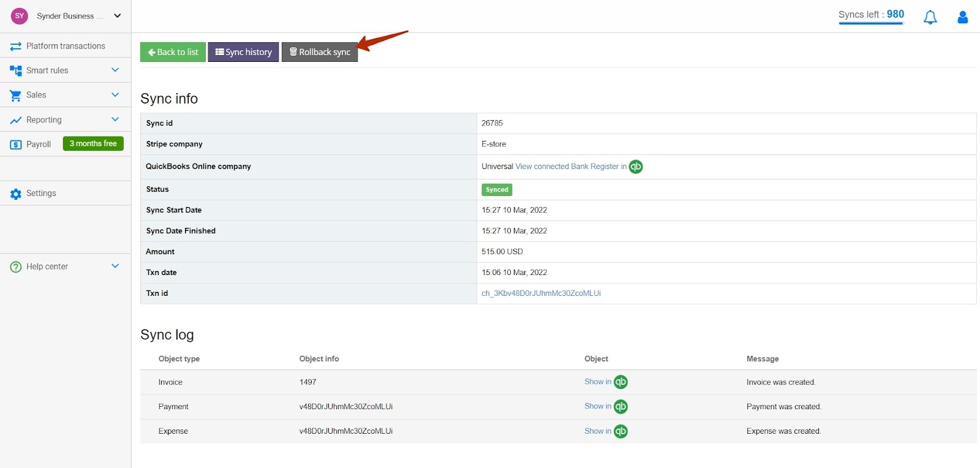Click Show in link for Invoice row
The image size is (980, 468).
(598, 382)
